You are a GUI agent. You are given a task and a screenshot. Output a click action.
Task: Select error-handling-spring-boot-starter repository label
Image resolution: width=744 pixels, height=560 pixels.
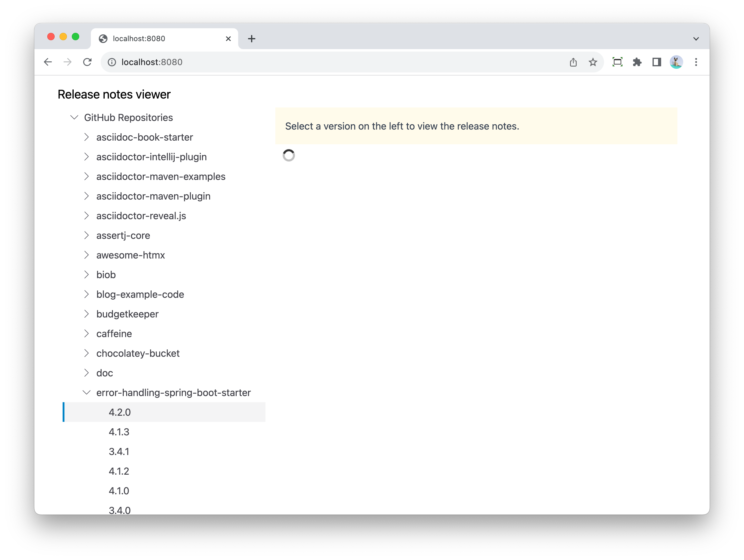pyautogui.click(x=173, y=392)
